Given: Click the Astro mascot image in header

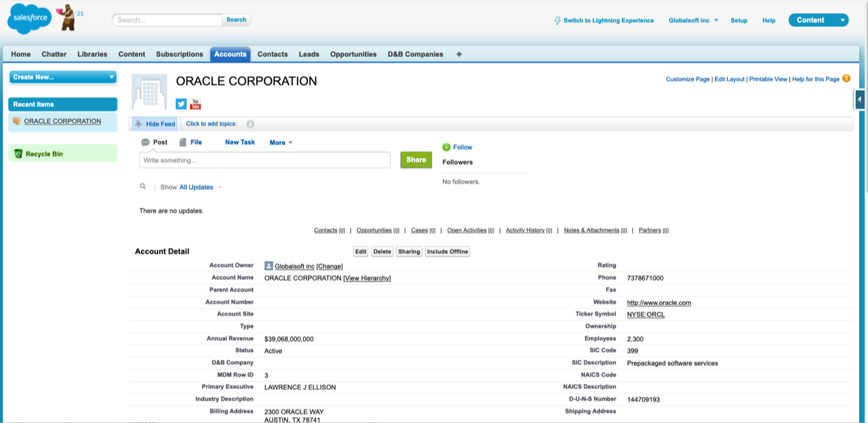Looking at the screenshot, I should 68,17.
